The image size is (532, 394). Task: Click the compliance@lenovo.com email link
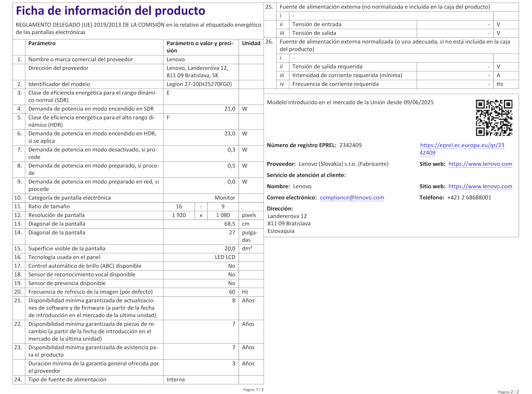[352, 198]
